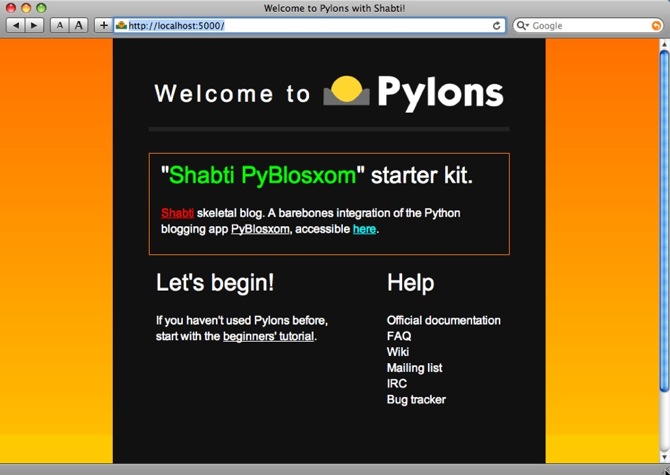Click the window title 'Welcome to Pylons with Shabti!'
Viewport: 670px width, 475px height.
(335, 8)
